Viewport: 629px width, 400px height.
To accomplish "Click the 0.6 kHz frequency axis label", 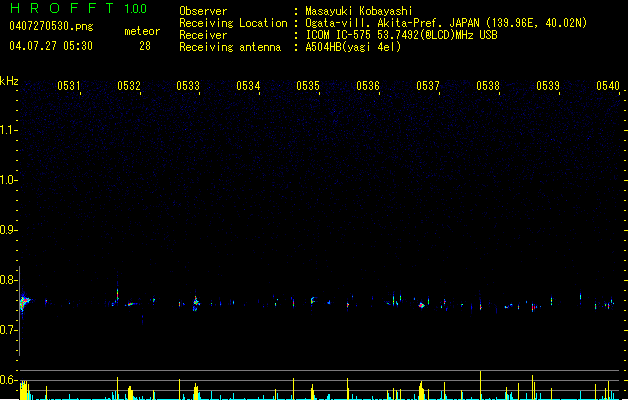I will pyautogui.click(x=8, y=380).
